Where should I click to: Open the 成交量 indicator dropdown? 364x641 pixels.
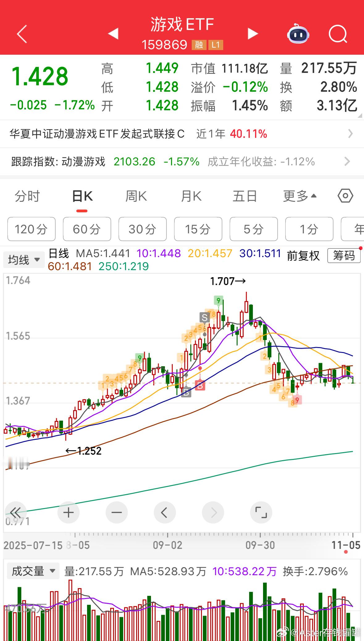32,571
